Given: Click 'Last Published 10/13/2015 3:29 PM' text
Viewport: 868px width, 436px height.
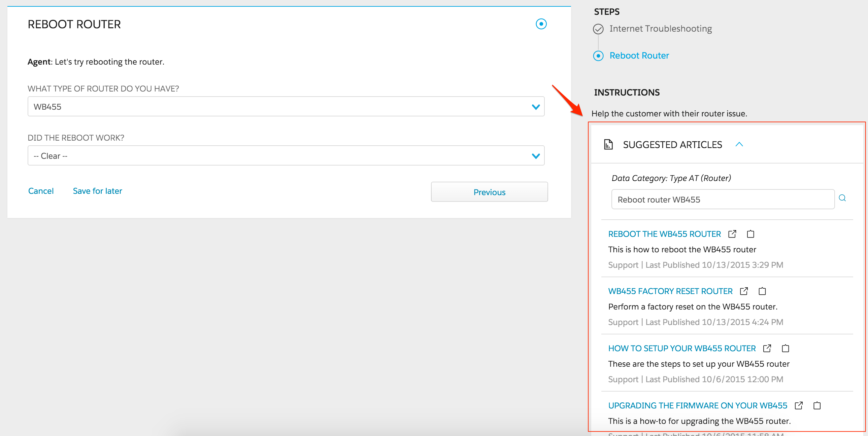Looking at the screenshot, I should click(x=714, y=265).
